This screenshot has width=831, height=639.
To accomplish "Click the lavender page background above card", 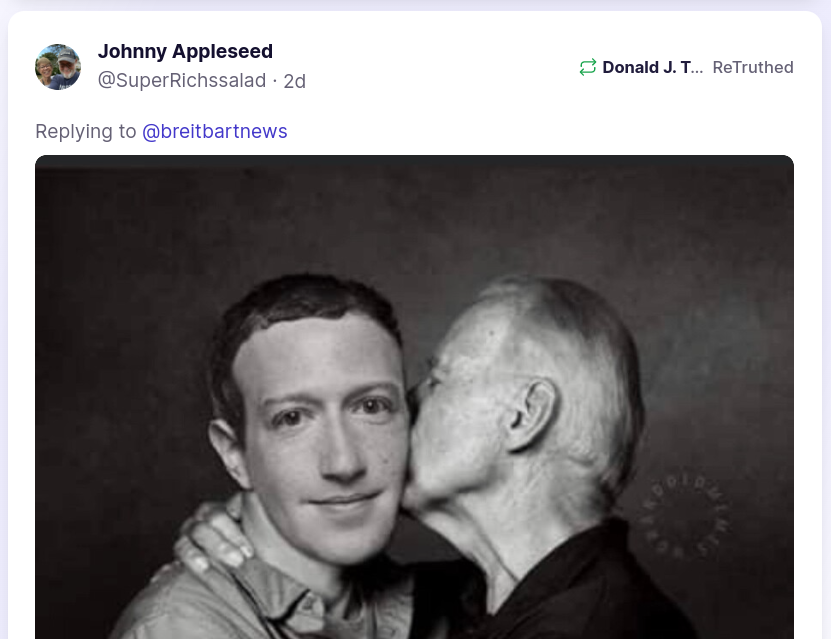I will (416, 5).
